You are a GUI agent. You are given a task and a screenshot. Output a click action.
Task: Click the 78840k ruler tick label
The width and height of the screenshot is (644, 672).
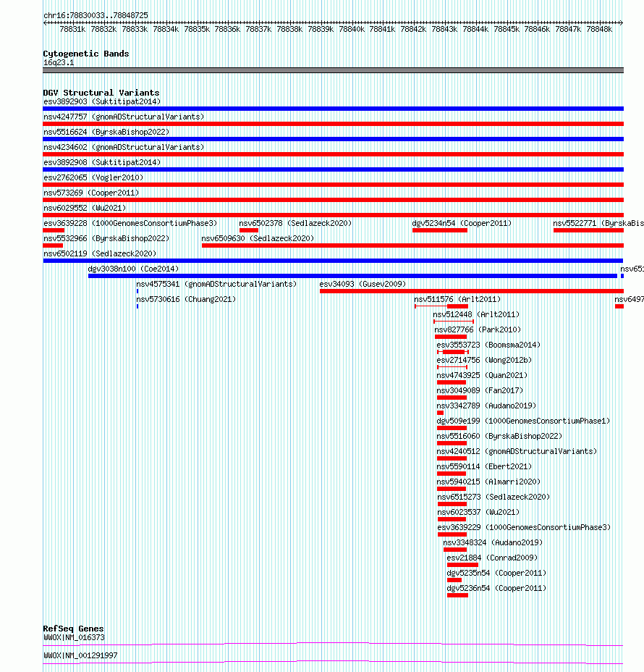click(x=352, y=29)
